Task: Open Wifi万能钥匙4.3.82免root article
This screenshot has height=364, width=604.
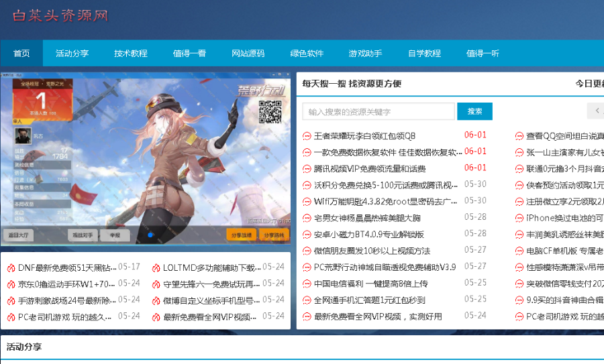Action: pyautogui.click(x=386, y=202)
